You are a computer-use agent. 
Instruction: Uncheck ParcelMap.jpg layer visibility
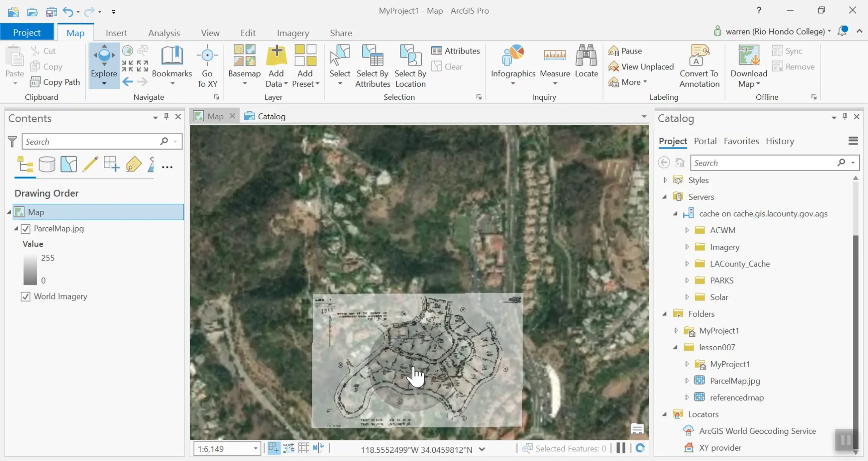click(x=25, y=229)
